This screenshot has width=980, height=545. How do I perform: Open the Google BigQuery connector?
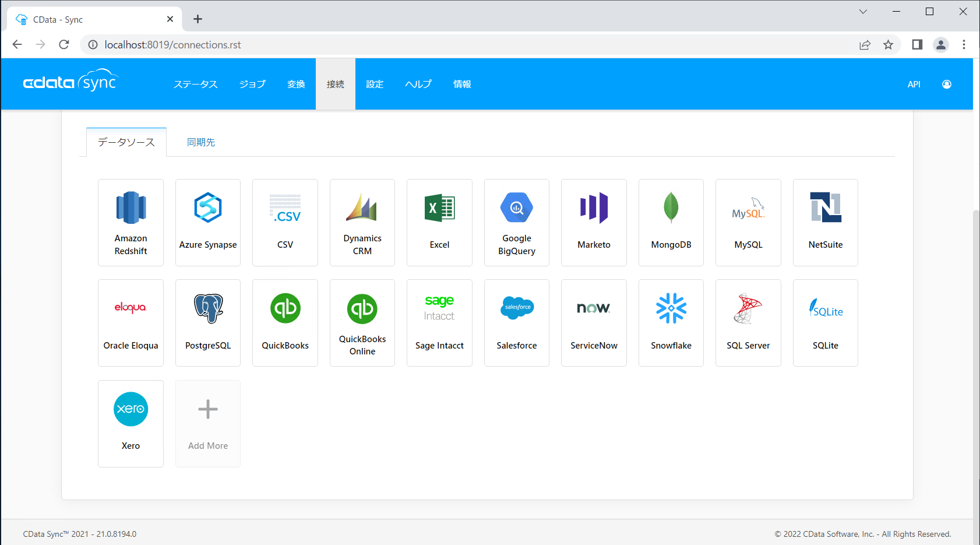517,223
